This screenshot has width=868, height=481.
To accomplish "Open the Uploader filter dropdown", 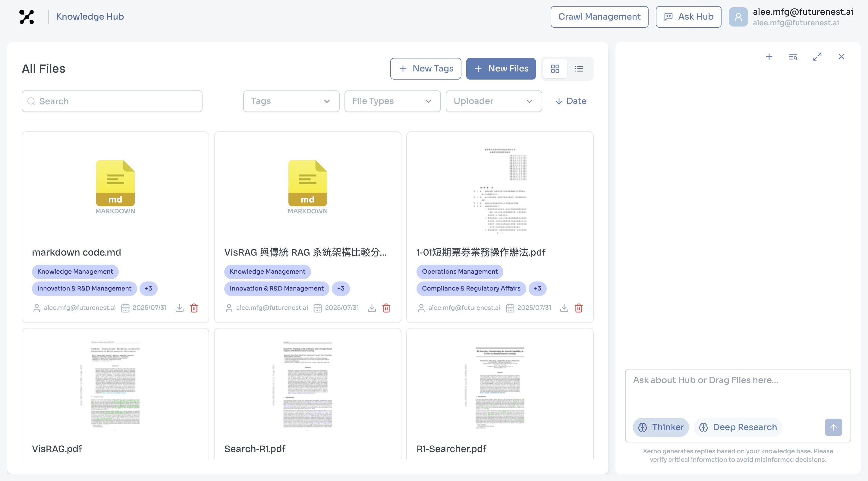I will coord(494,101).
